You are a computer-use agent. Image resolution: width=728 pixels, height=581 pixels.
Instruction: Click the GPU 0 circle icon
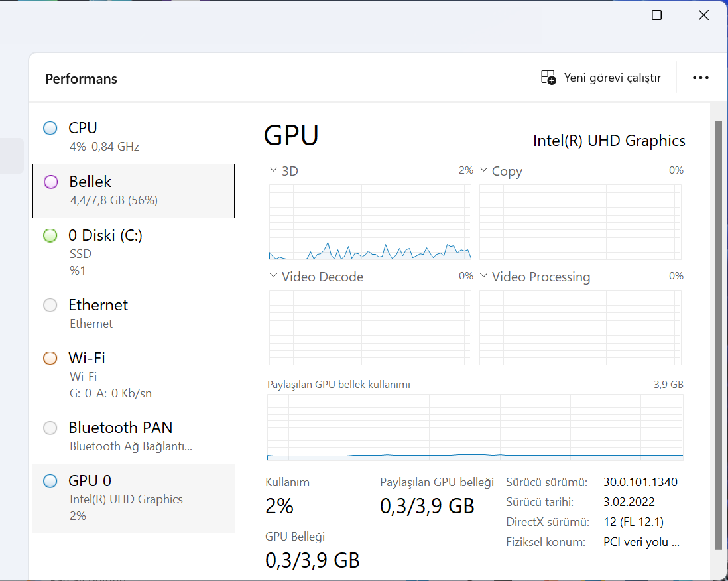(x=50, y=481)
